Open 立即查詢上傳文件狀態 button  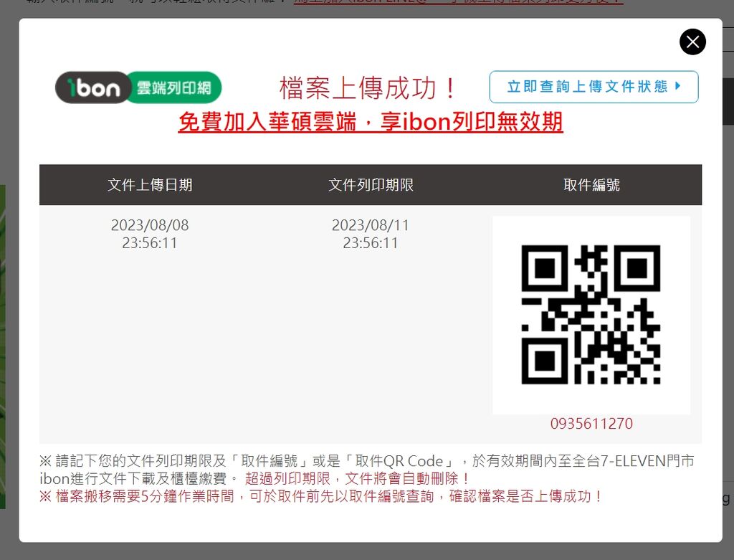594,87
